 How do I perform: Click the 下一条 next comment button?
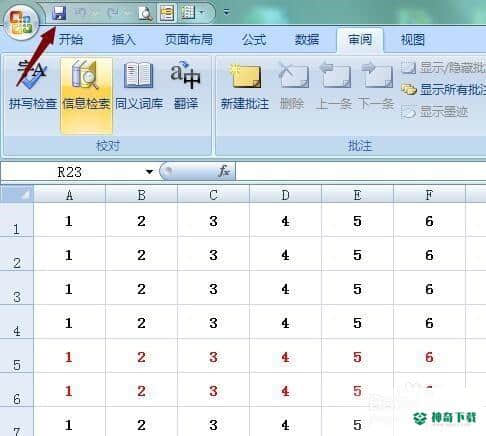377,86
